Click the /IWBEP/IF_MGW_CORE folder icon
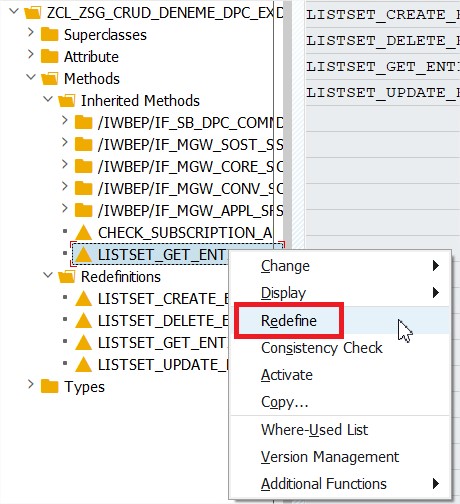The width and height of the screenshot is (460, 504). click(x=83, y=167)
